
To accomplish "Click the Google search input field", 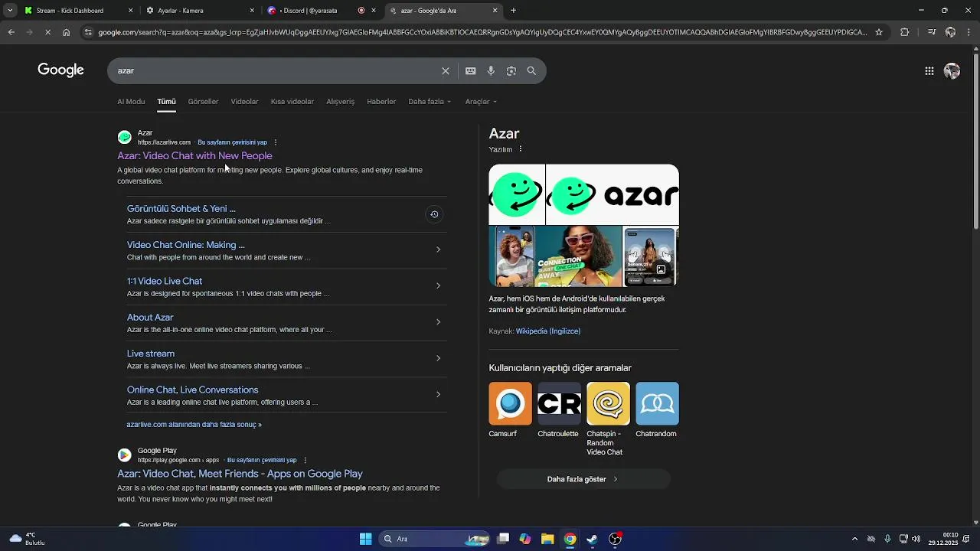I will pos(276,71).
